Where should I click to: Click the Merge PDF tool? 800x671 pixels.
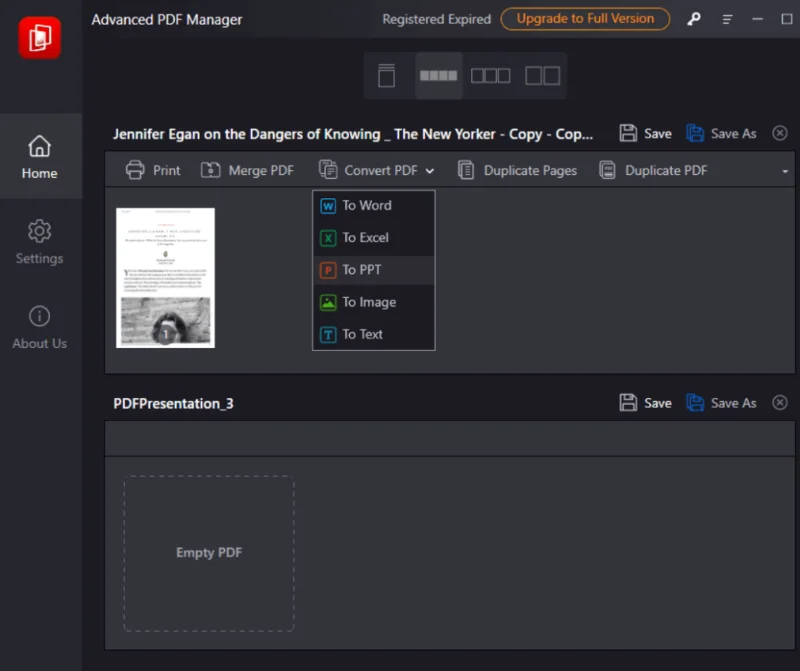pyautogui.click(x=248, y=170)
